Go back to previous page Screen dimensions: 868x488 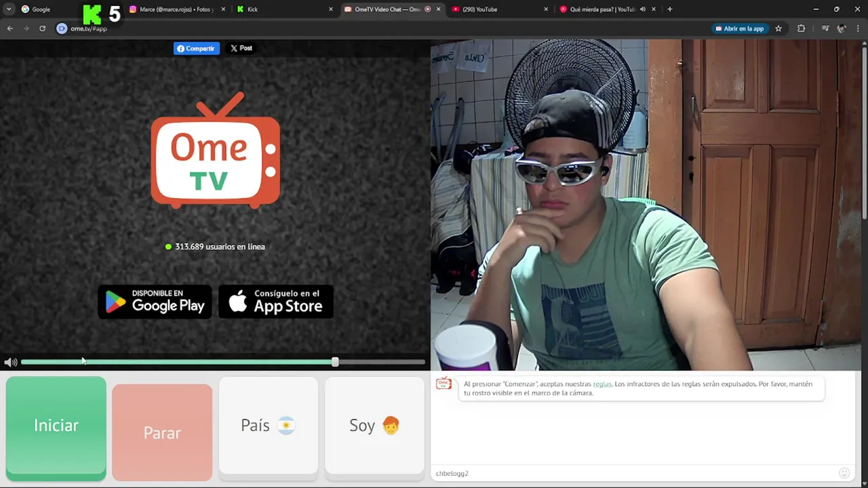[10, 28]
